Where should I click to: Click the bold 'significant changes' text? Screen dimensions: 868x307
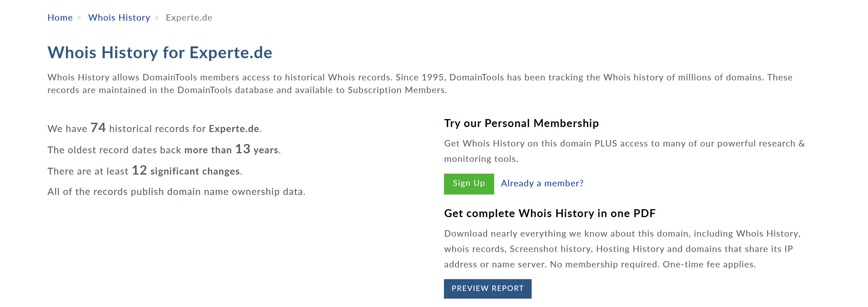(x=195, y=171)
